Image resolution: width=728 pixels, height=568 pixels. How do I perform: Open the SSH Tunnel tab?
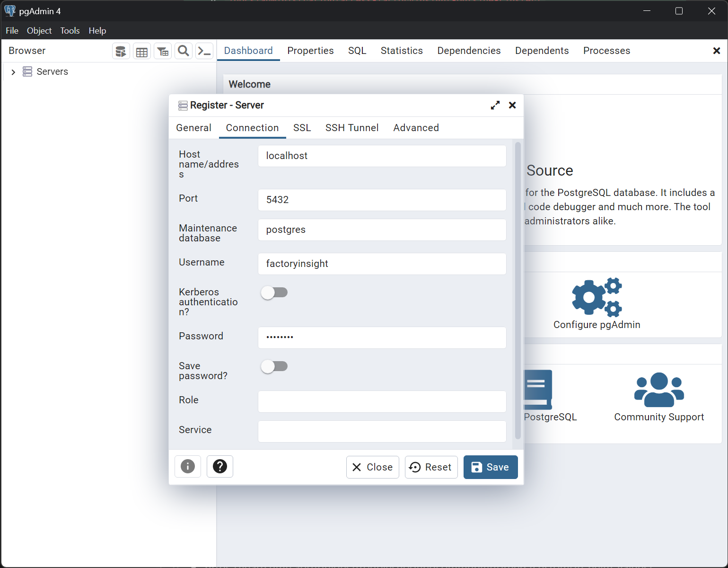point(352,128)
